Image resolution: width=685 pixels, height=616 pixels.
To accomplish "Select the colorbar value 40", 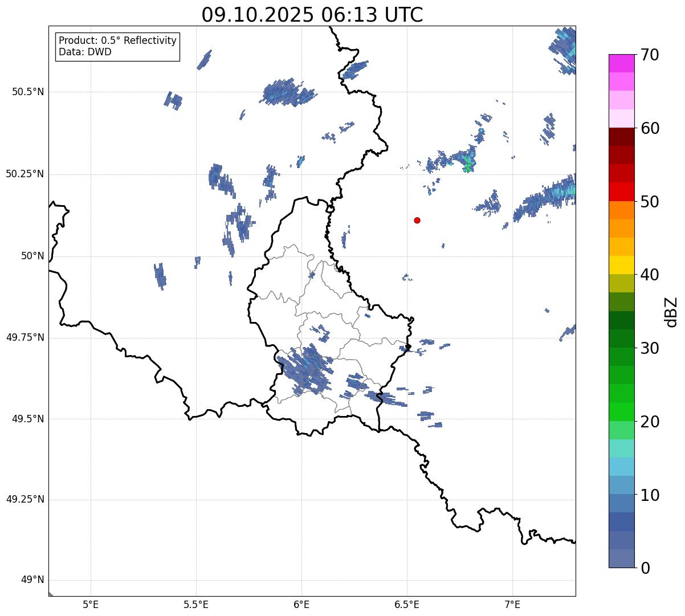I will click(x=650, y=275).
